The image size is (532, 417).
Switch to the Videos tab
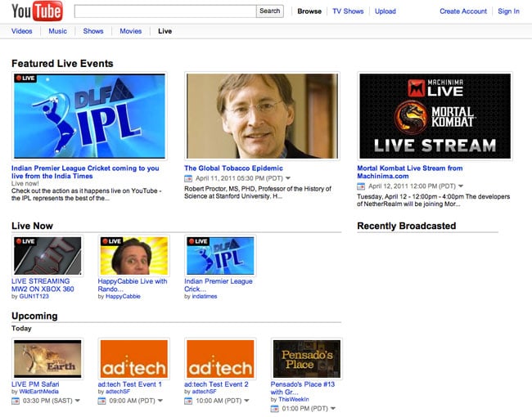[22, 31]
